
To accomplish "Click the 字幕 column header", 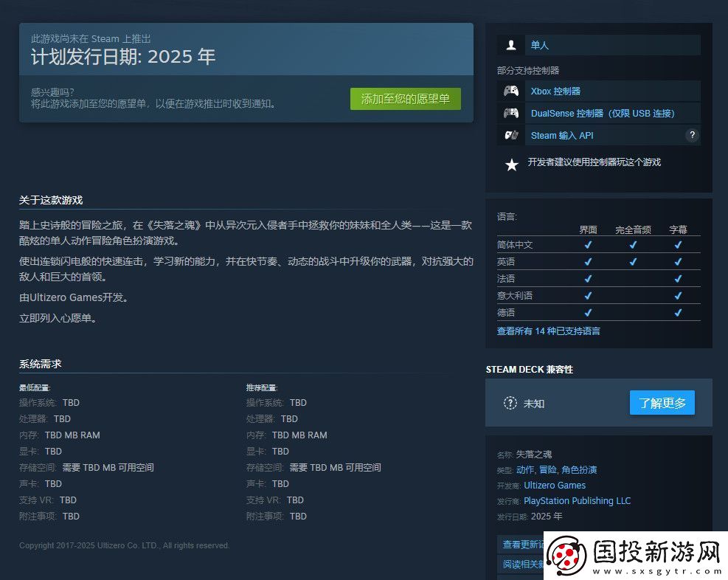I will pos(678,229).
